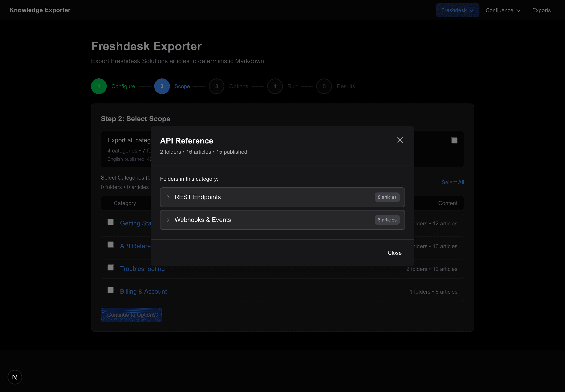The width and height of the screenshot is (565, 392).
Task: Click the Configure step label
Action: pos(123,86)
